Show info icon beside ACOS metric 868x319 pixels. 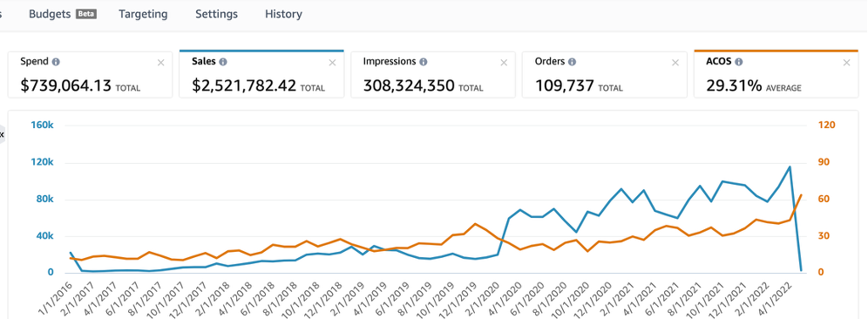click(739, 62)
